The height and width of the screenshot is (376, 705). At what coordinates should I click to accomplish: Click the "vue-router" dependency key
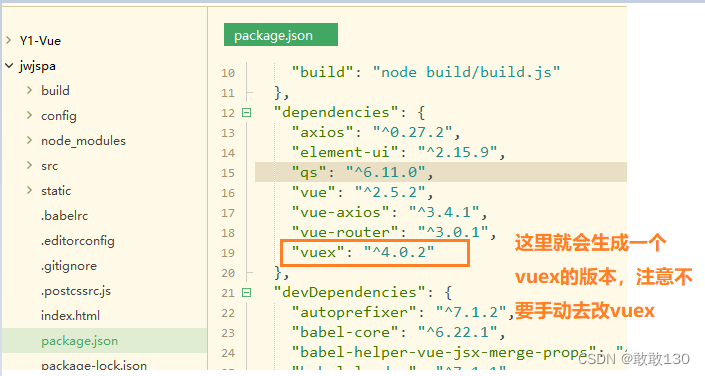(345, 232)
